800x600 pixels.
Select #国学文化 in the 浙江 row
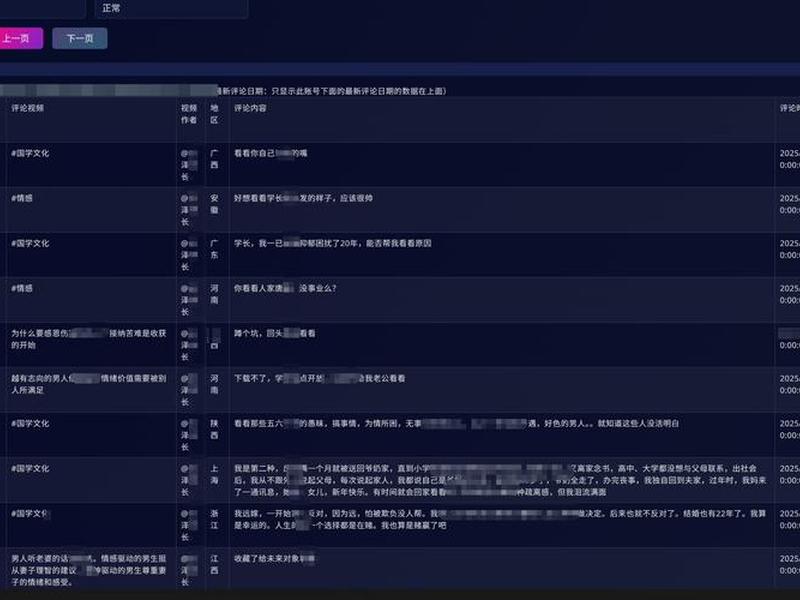[30, 513]
